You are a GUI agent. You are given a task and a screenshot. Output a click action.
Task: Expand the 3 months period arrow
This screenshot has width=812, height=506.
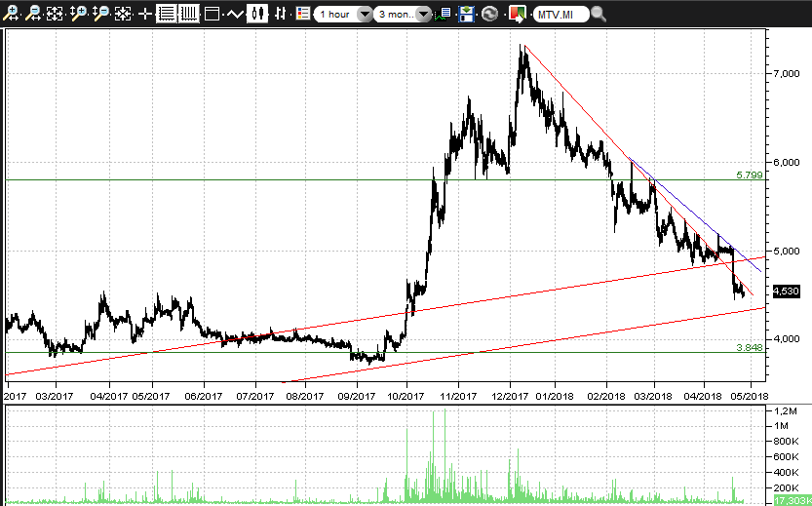tap(424, 15)
